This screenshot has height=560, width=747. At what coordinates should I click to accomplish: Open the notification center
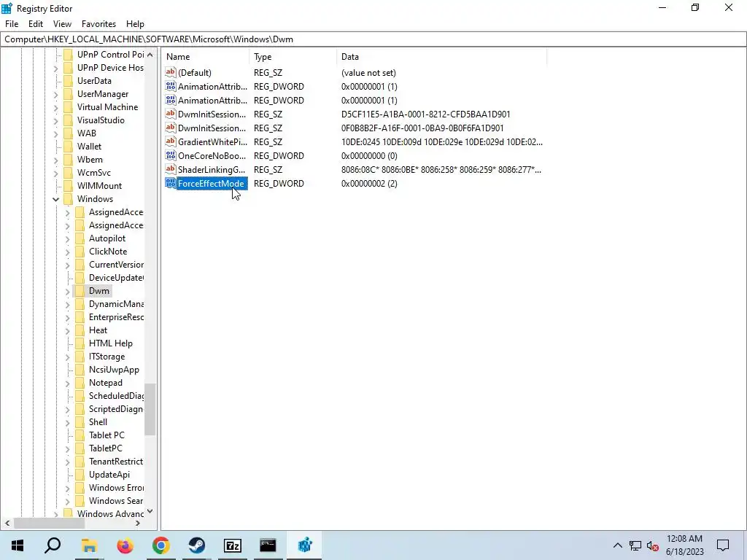(x=723, y=545)
